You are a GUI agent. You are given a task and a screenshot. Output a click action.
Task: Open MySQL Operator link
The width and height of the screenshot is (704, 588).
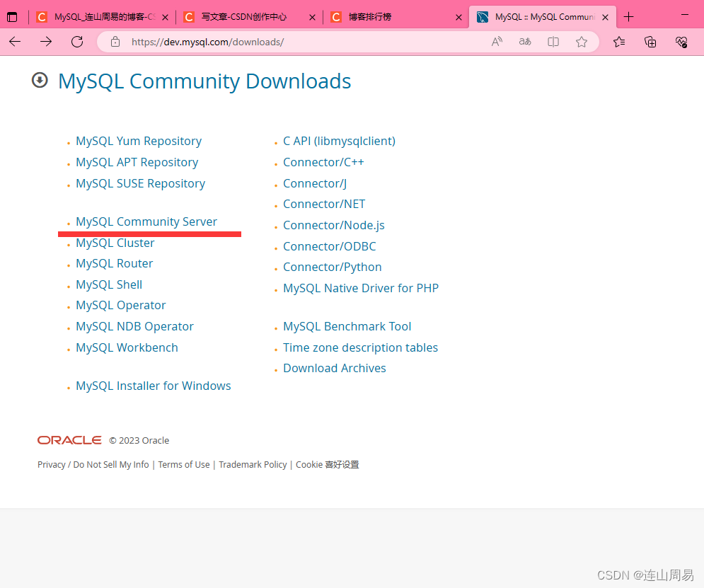pyautogui.click(x=120, y=305)
